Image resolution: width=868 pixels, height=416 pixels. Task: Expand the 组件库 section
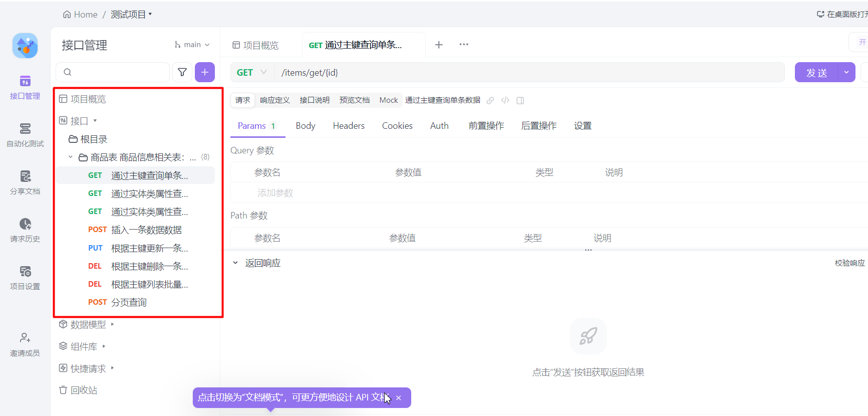coord(83,346)
